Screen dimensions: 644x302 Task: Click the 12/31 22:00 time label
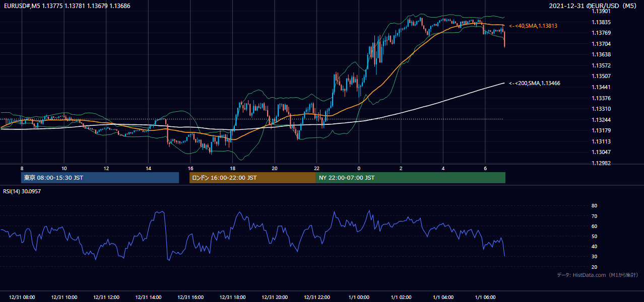click(317, 297)
